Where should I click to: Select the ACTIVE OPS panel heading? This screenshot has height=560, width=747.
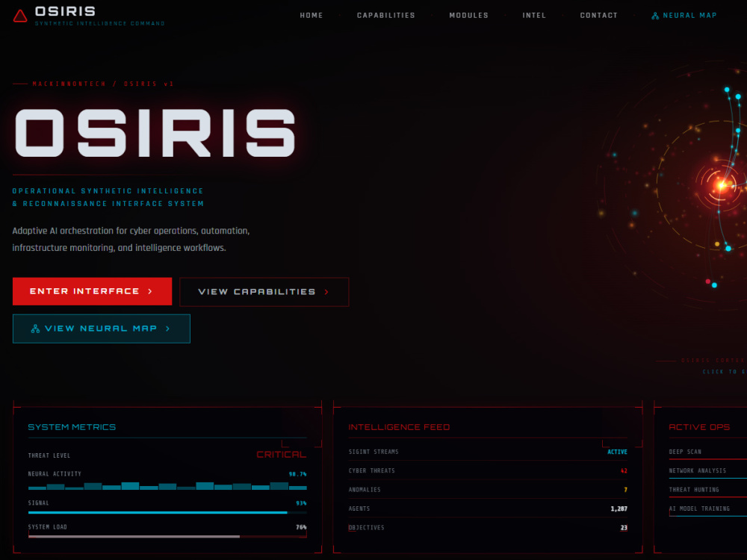[699, 427]
